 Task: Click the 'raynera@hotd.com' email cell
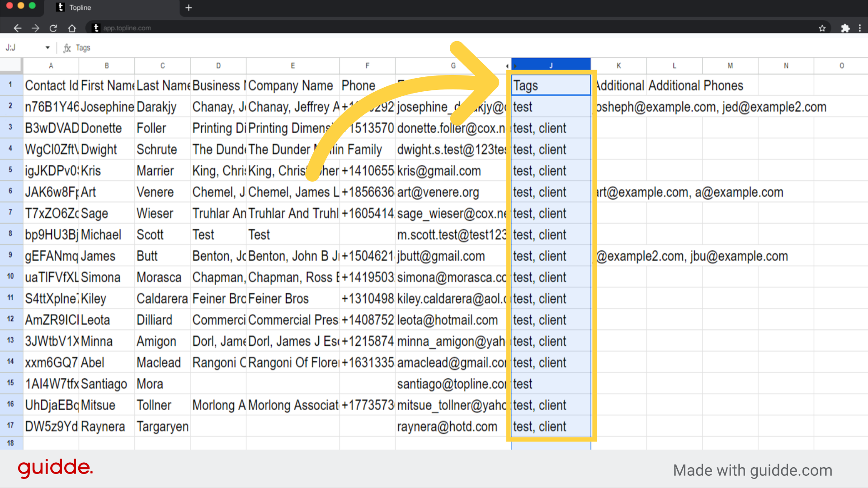(x=453, y=426)
